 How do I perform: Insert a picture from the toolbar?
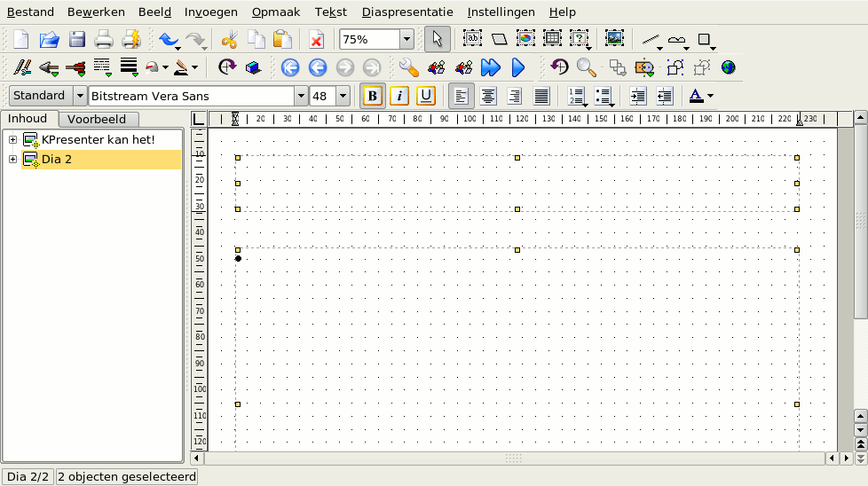pyautogui.click(x=614, y=39)
